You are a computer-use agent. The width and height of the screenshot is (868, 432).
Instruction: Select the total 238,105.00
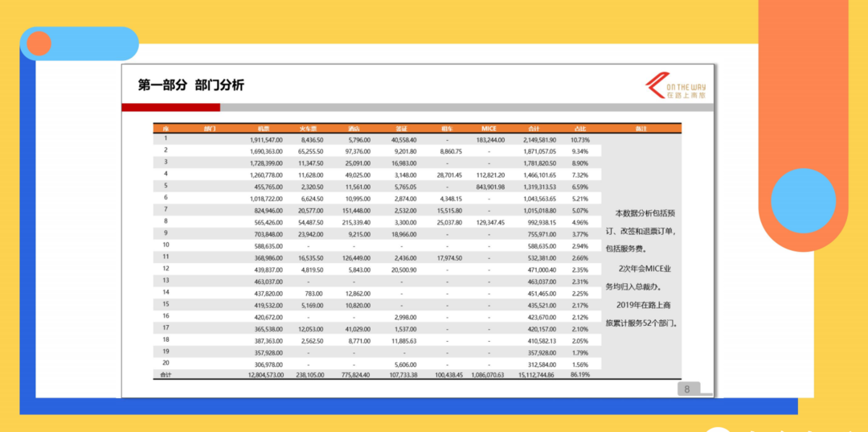click(309, 375)
